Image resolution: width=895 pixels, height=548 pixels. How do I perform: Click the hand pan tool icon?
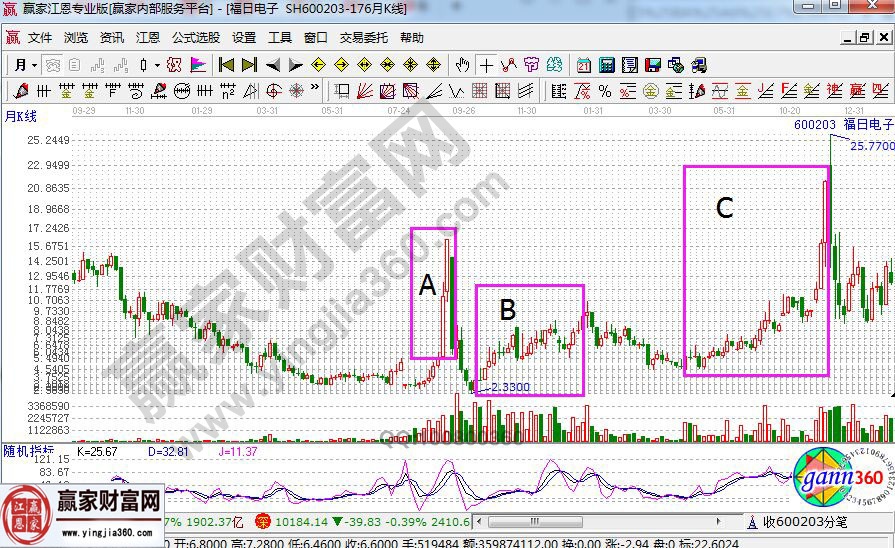pos(462,65)
